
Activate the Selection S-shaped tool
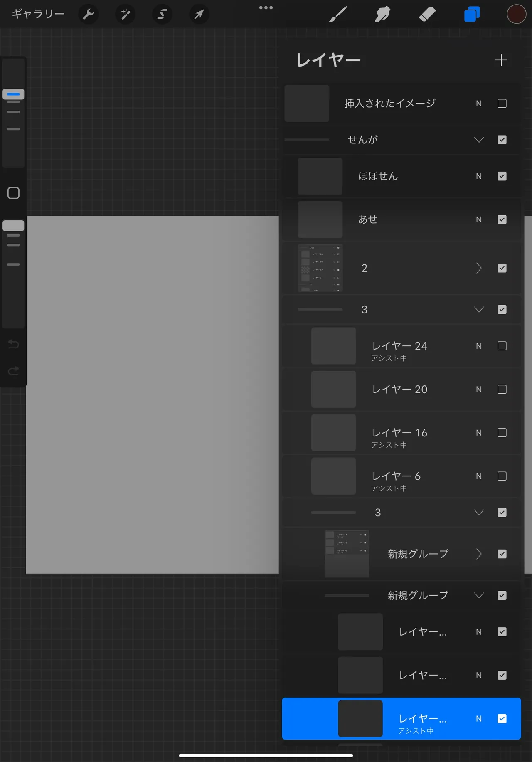click(x=162, y=15)
